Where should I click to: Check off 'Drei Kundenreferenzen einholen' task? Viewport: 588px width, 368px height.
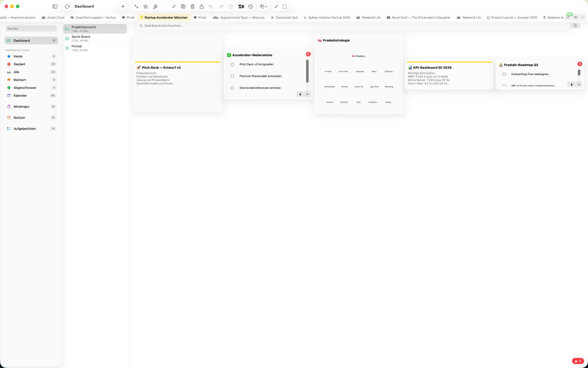(232, 88)
